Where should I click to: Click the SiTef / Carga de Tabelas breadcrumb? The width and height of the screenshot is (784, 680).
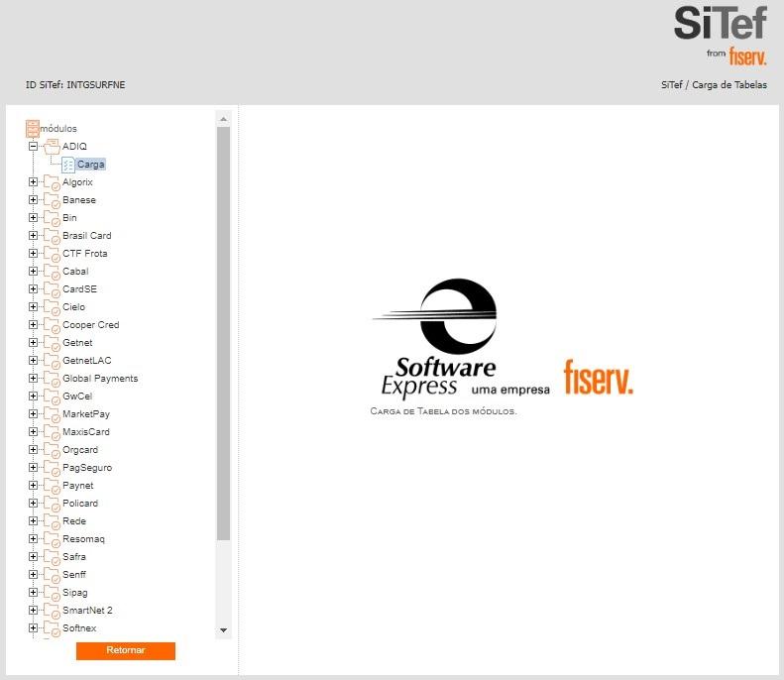pos(714,85)
